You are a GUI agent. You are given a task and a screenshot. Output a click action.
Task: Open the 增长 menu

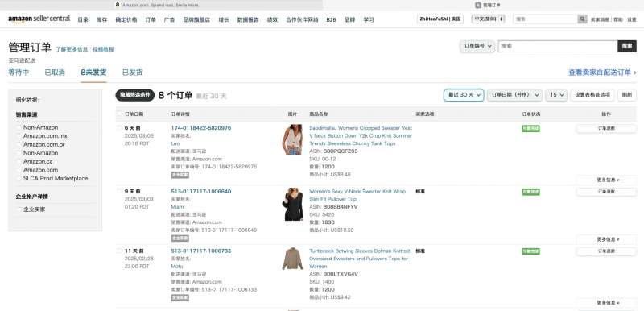click(x=224, y=19)
